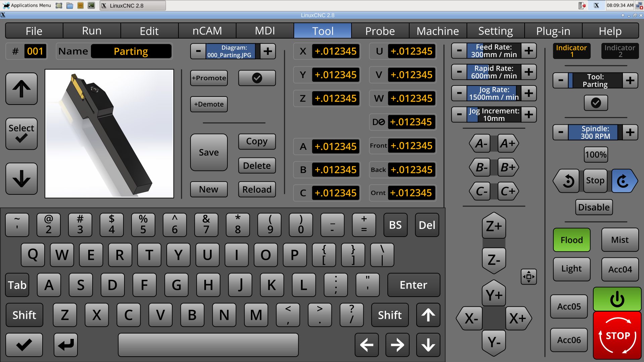This screenshot has height=362, width=644.
Task: Click the down arrow to next tool
Action: (x=21, y=179)
